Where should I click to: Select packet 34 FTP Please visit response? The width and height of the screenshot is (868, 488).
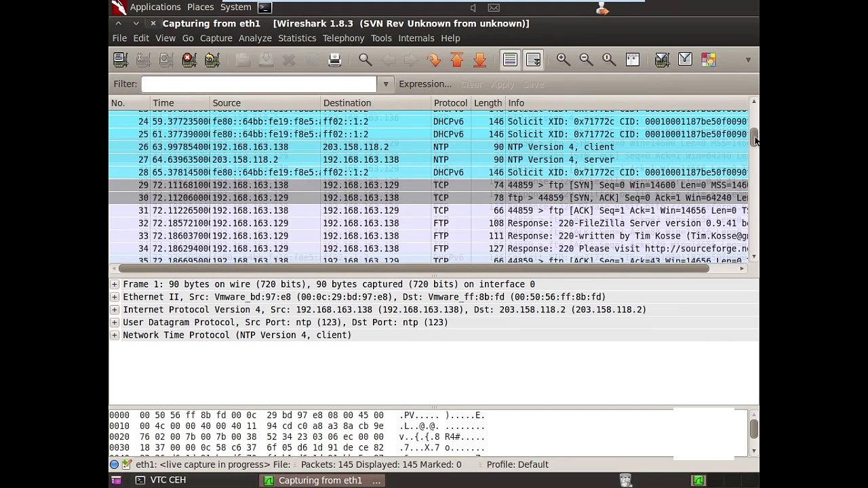point(429,249)
